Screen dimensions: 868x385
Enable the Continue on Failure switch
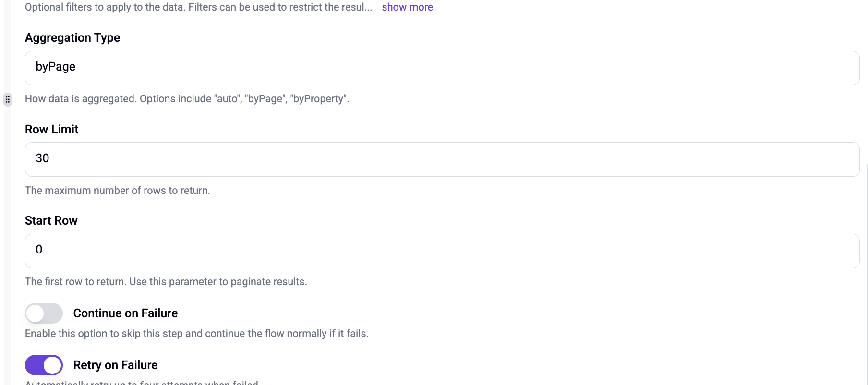pyautogui.click(x=44, y=313)
